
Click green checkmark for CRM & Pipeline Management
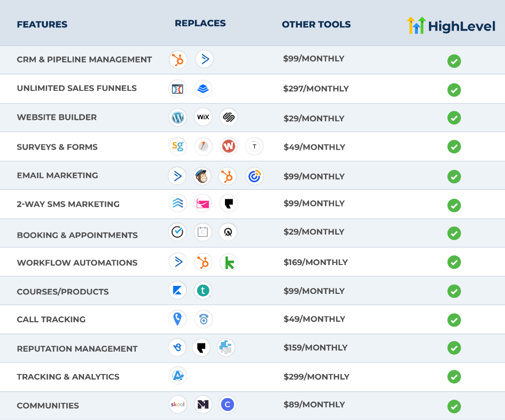[454, 61]
